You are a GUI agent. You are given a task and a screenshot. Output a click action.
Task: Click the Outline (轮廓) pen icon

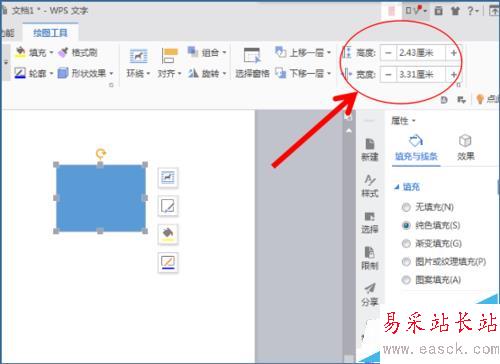[20, 73]
